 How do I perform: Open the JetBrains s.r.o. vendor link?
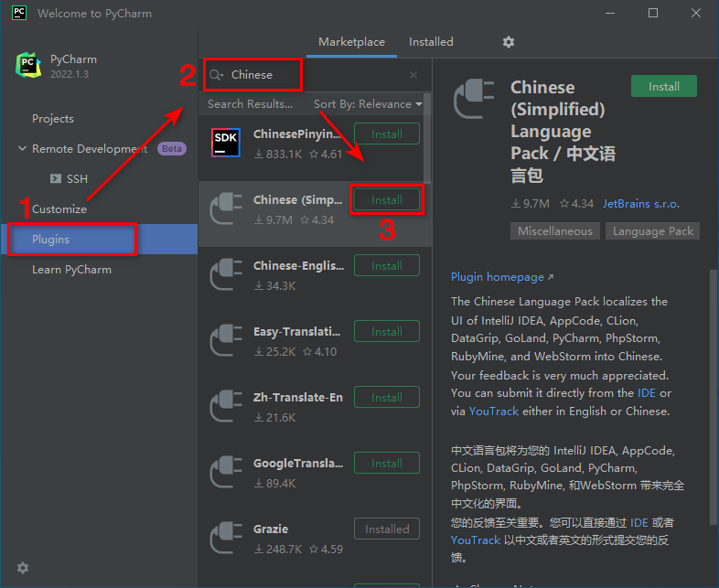coord(640,204)
